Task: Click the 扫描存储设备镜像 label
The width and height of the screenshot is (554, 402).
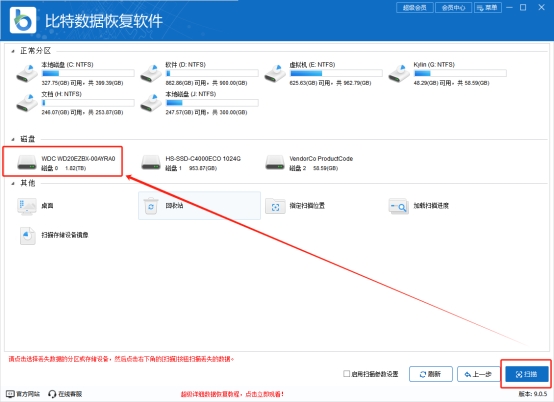Action: click(65, 235)
